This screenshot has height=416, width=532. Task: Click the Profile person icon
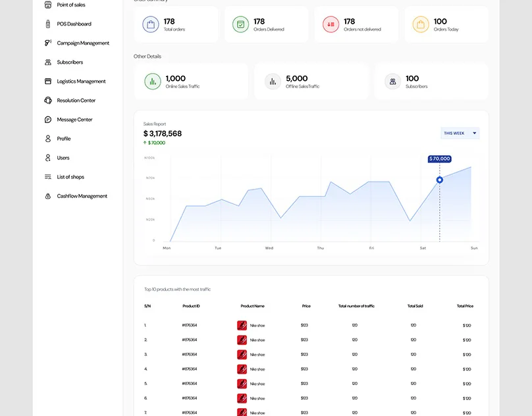pyautogui.click(x=48, y=138)
